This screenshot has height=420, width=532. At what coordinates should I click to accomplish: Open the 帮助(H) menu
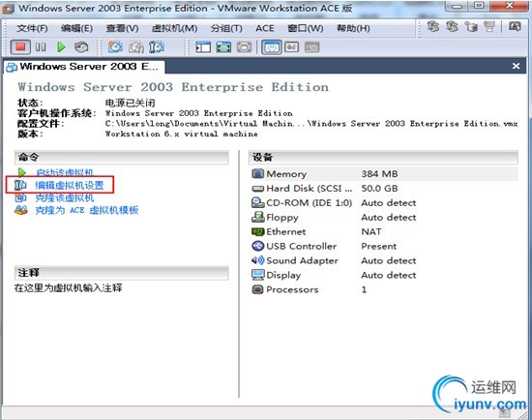pos(353,28)
